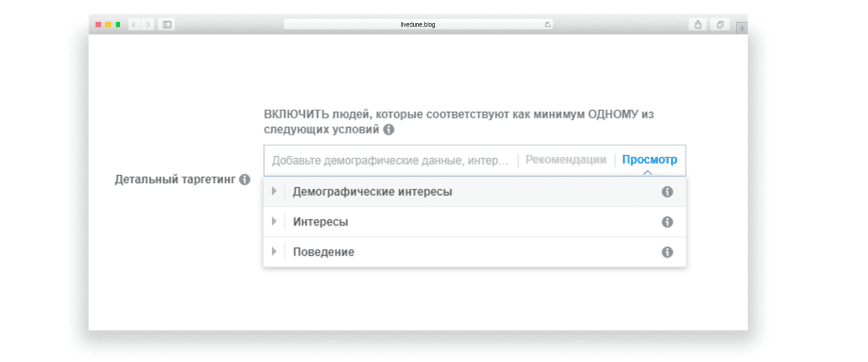Show all tabs overview icon

point(720,24)
